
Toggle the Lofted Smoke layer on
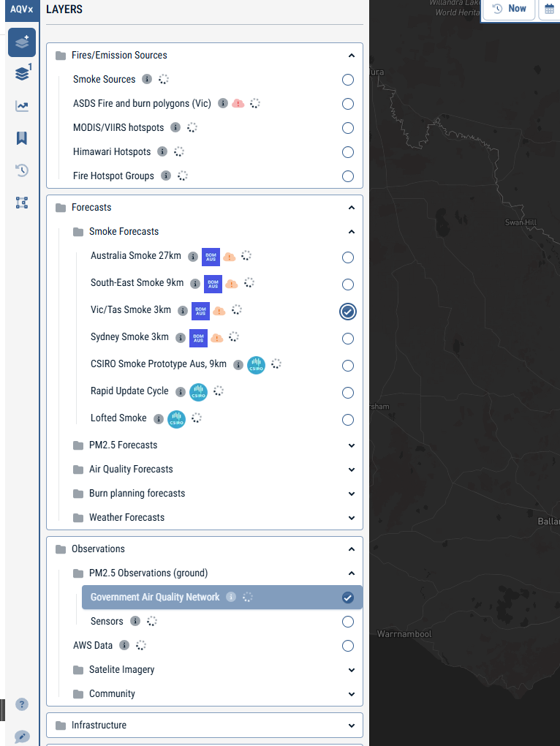(x=348, y=420)
